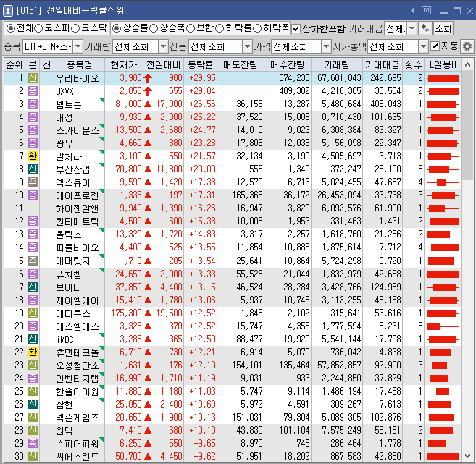Open the 가격 전체조회 dropdown
Viewport: 476px width, 464px height.
pyautogui.click(x=326, y=46)
